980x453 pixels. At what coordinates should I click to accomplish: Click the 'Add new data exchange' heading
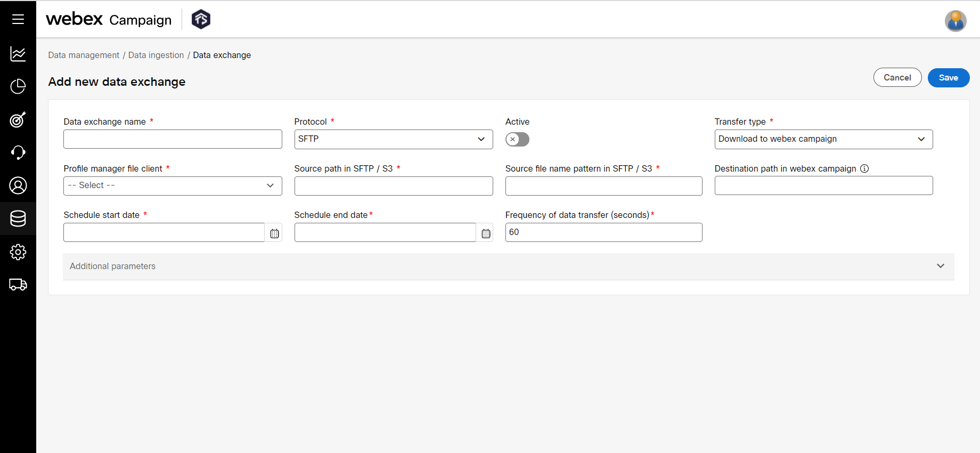[117, 82]
